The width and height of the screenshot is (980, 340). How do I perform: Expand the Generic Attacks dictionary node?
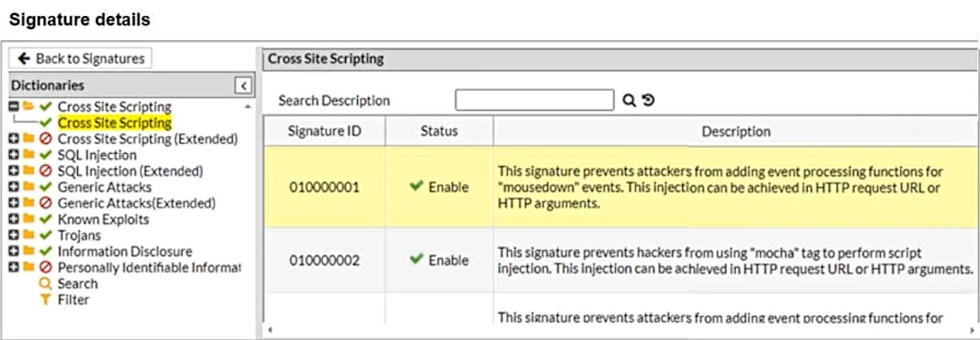[x=14, y=187]
